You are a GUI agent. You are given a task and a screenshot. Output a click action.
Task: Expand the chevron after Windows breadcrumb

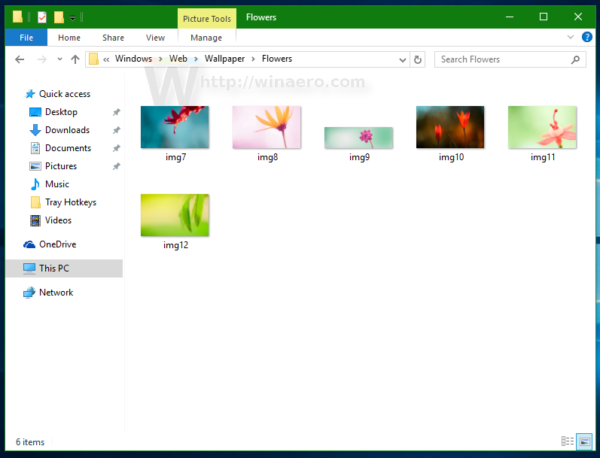point(161,59)
